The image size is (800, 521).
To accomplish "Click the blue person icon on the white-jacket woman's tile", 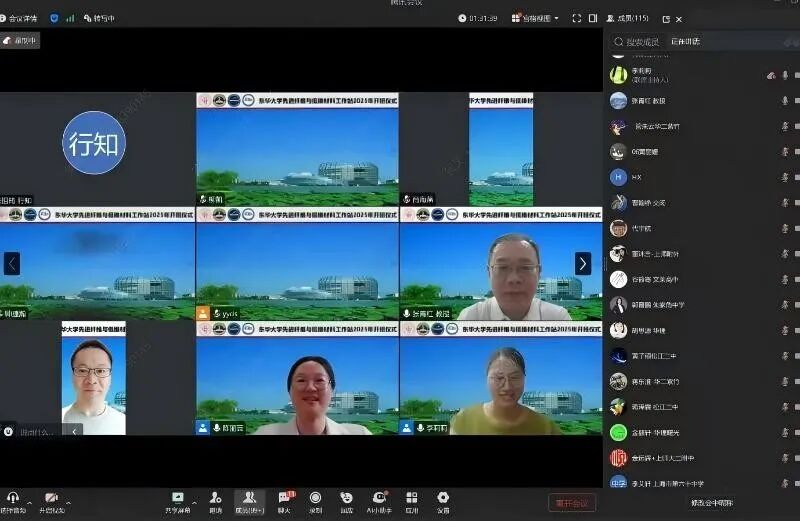I will click(x=203, y=428).
